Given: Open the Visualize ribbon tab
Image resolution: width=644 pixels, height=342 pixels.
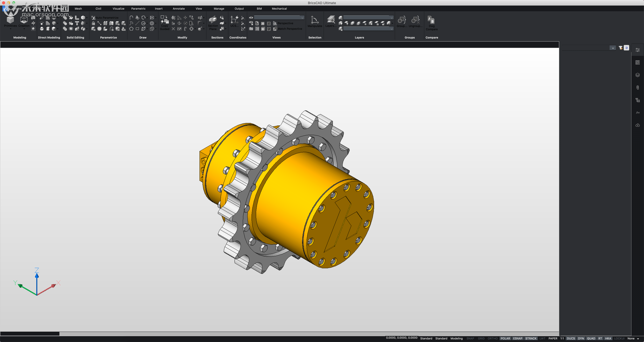Looking at the screenshot, I should pos(118,9).
